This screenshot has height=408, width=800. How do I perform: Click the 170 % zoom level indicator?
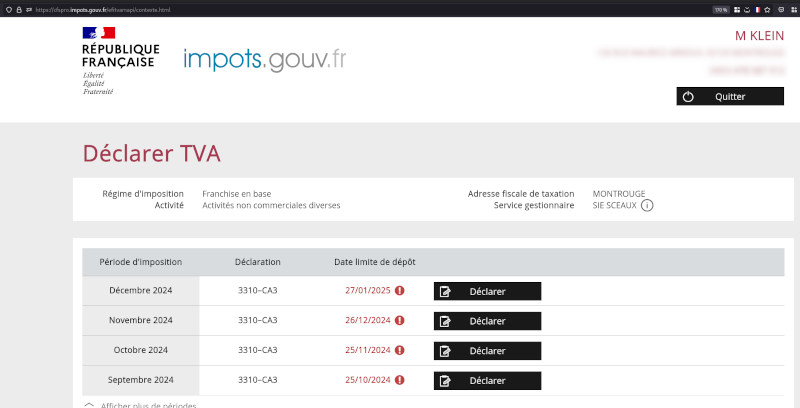pyautogui.click(x=719, y=9)
